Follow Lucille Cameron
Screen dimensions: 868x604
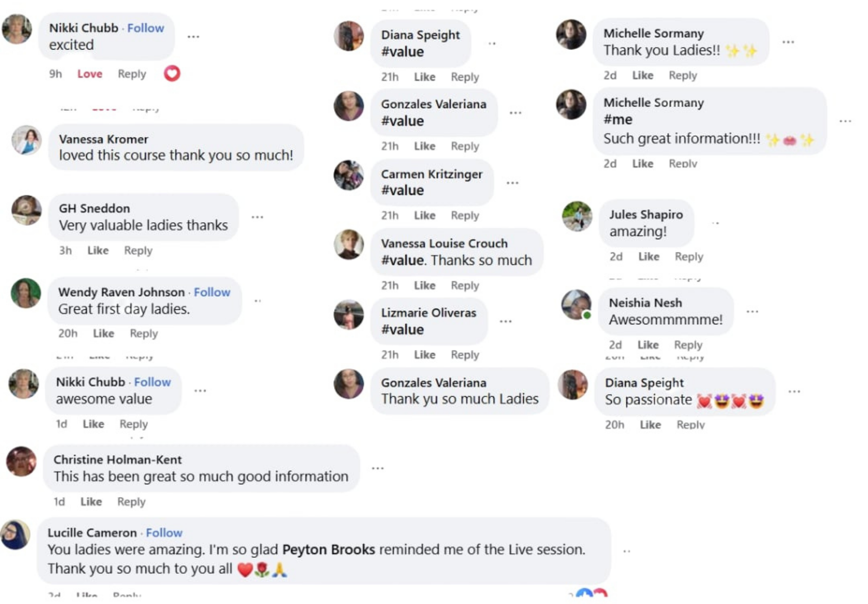click(164, 533)
